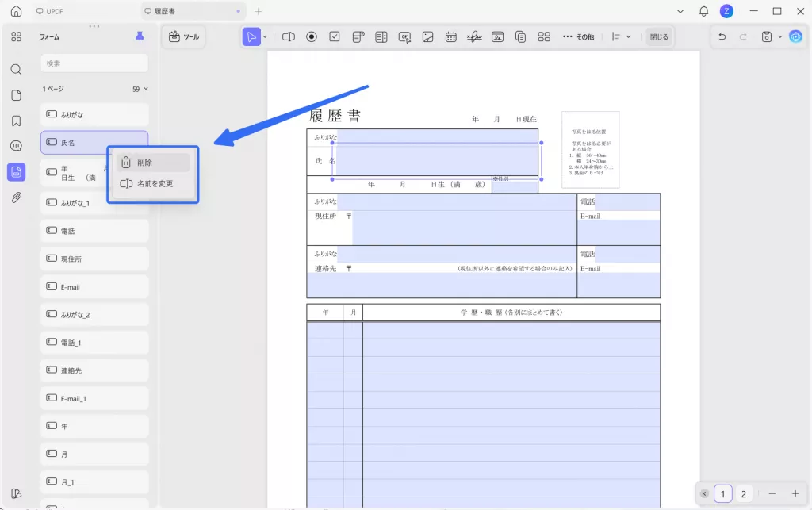Select the ふりがな_1 field item
Viewport: 812px width, 510px height.
click(x=94, y=203)
